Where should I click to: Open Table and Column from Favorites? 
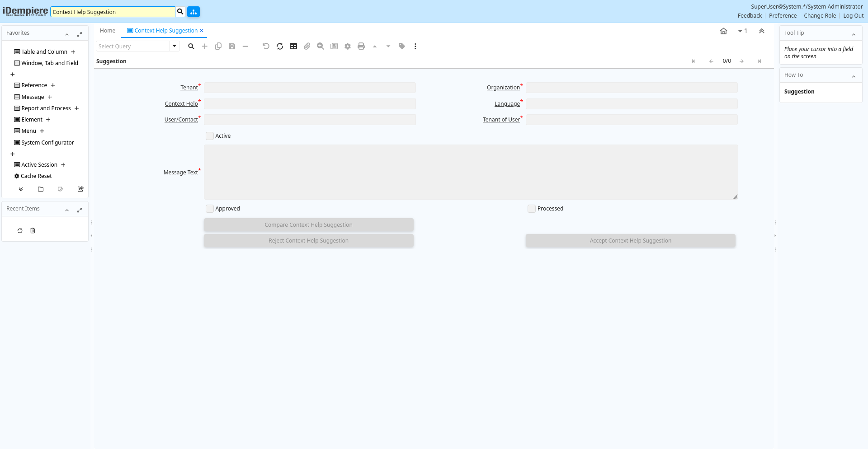coord(44,52)
